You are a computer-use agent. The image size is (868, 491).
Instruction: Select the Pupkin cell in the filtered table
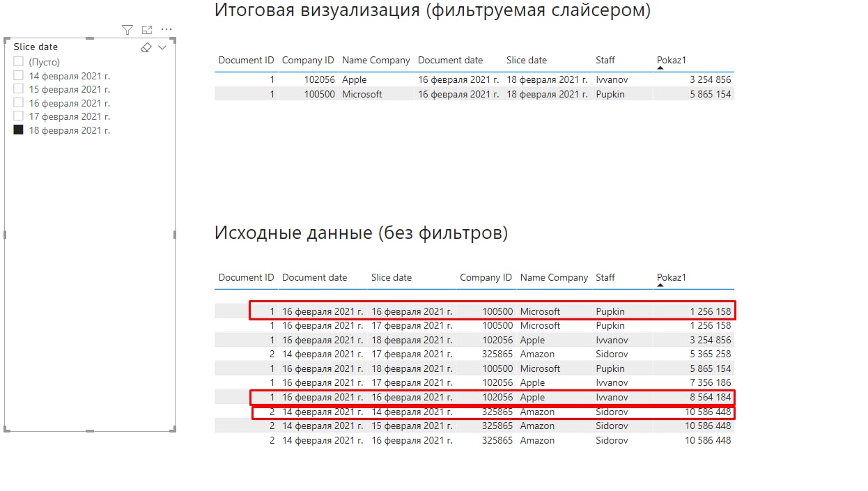point(610,94)
